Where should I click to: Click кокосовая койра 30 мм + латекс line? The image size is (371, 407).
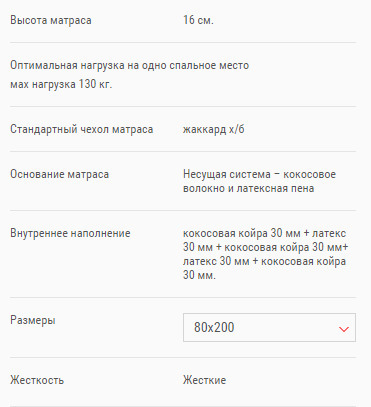tap(264, 233)
